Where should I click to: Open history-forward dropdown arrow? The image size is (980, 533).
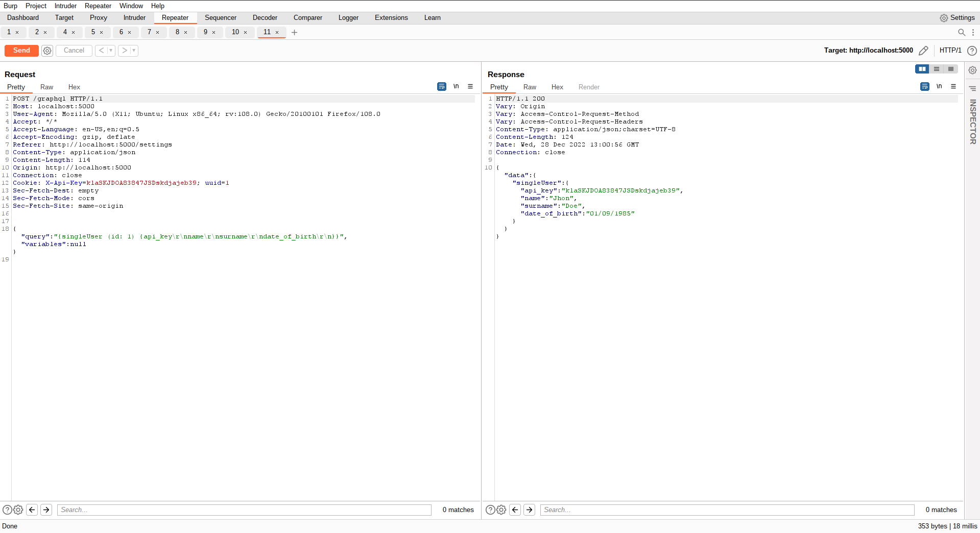pyautogui.click(x=134, y=51)
